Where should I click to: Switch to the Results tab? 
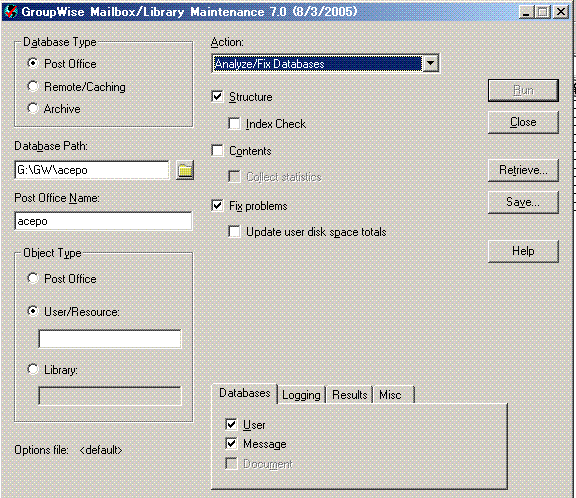[x=349, y=395]
